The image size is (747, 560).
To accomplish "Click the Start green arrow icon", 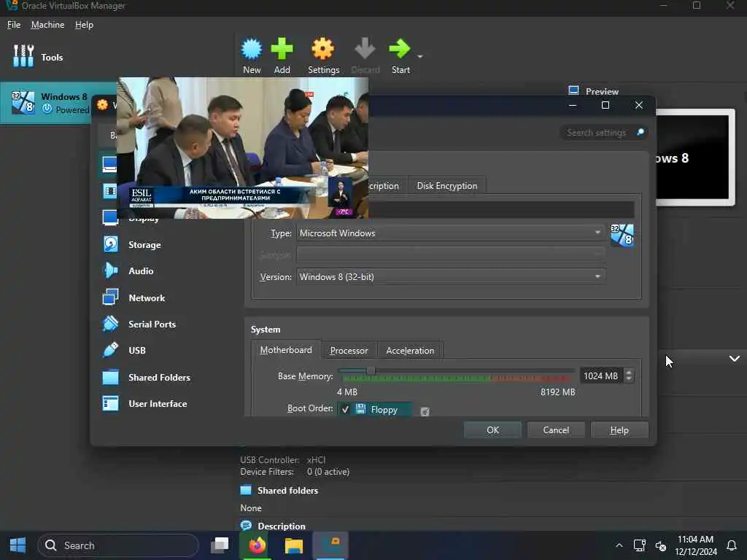I will point(400,49).
